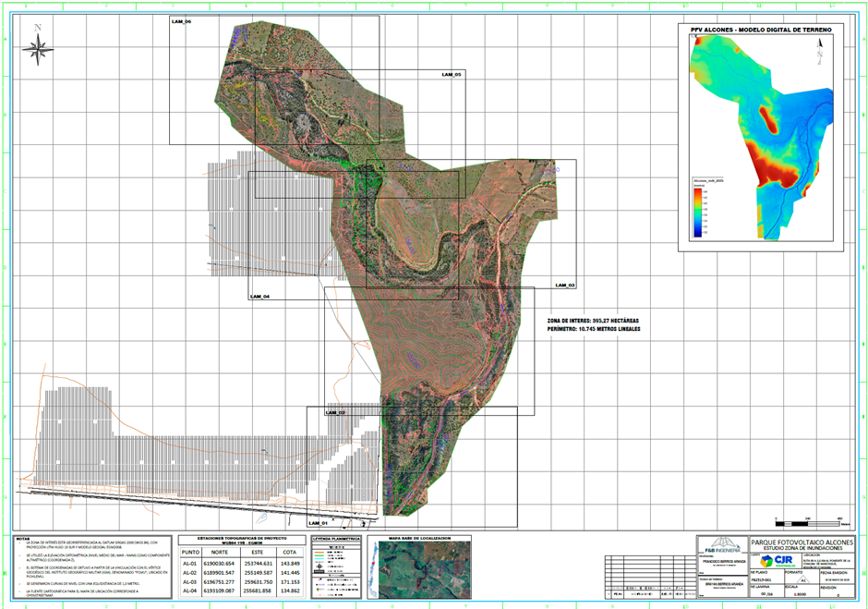This screenshot has height=609, width=868.
Task: Click the Chile outline locator map
Action: coord(372,569)
